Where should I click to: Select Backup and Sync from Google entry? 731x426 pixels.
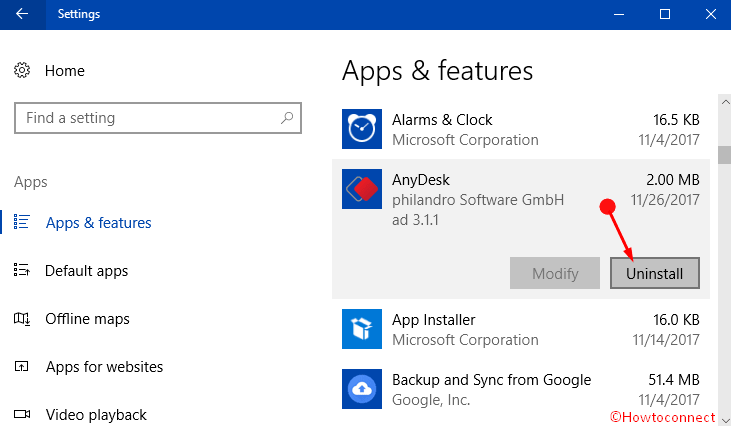[491, 380]
